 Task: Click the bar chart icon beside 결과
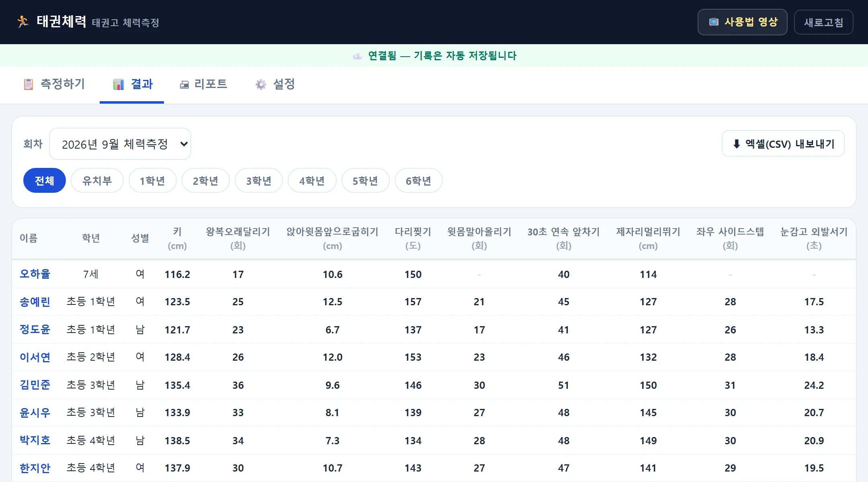119,84
